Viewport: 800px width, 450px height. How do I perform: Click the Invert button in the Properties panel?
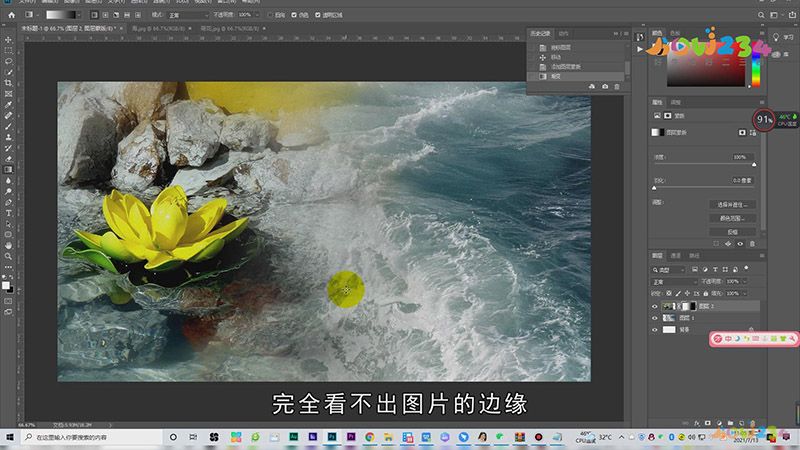(732, 232)
